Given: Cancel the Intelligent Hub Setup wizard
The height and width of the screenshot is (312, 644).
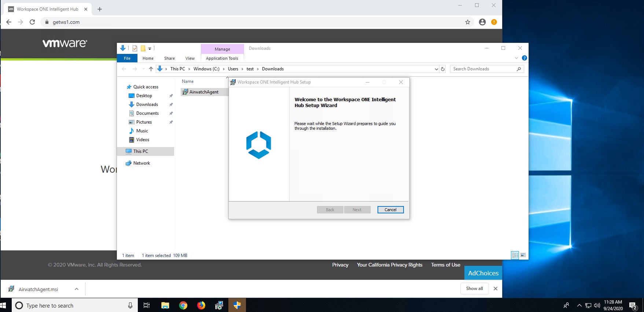Looking at the screenshot, I should tap(390, 210).
